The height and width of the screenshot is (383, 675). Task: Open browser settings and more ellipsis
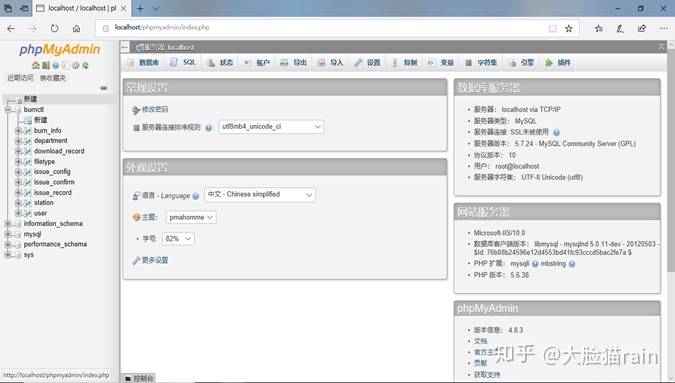click(x=663, y=28)
